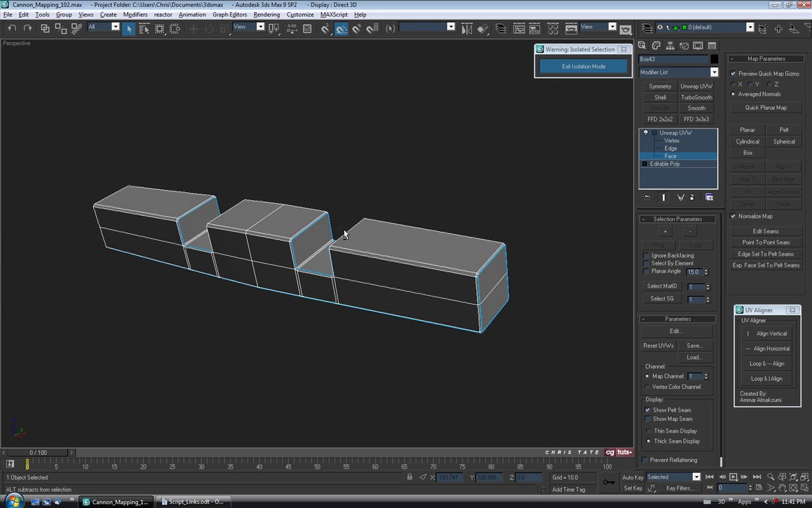Image resolution: width=812 pixels, height=508 pixels.
Task: Toggle the Normalize Map checkbox
Action: point(733,216)
